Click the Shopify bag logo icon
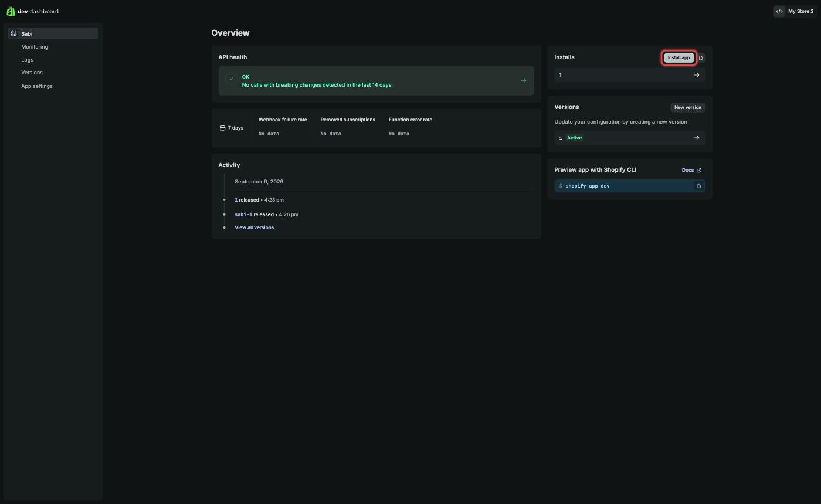Screen dimensions: 821x504 tap(11, 11)
